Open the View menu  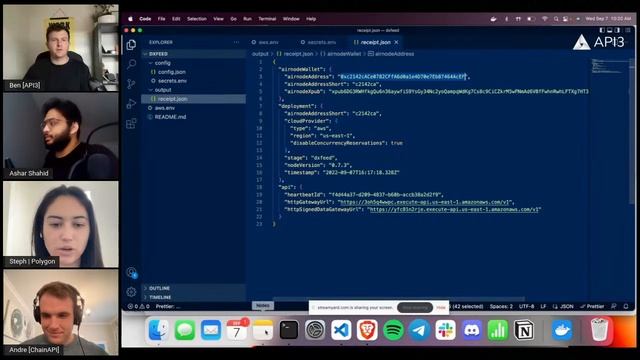(218, 19)
